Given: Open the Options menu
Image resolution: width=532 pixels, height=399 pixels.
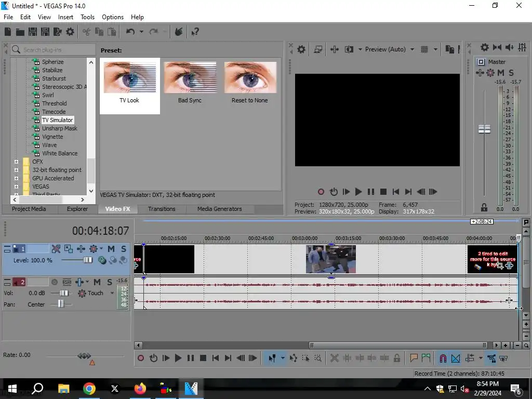Looking at the screenshot, I should click(113, 17).
